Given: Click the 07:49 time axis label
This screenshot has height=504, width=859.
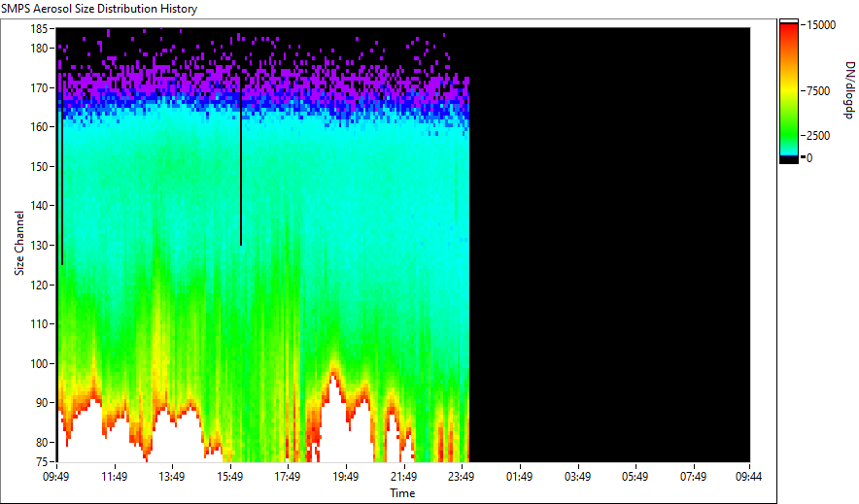Looking at the screenshot, I should click(693, 477).
